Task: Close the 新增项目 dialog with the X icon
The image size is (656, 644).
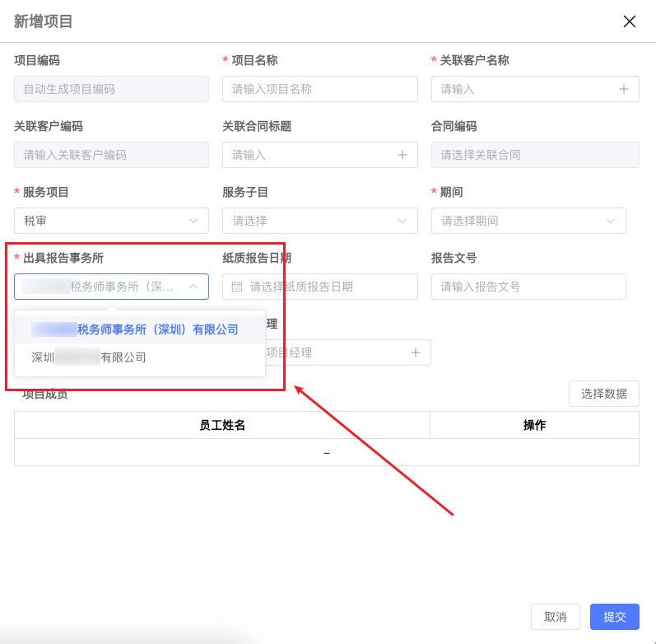Action: point(629,21)
